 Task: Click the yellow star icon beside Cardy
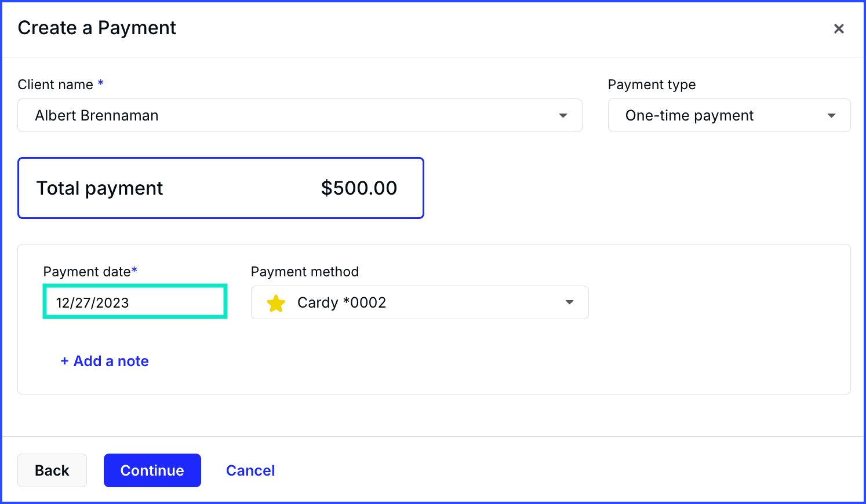click(x=276, y=303)
